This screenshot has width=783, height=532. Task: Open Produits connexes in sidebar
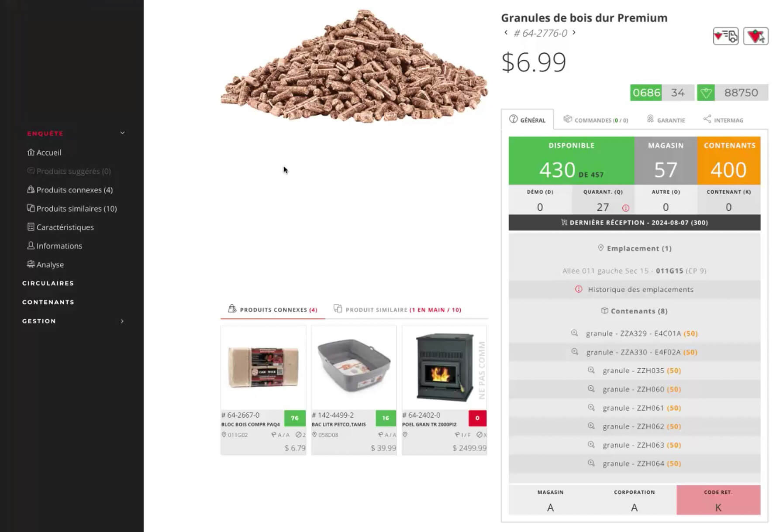[x=70, y=190]
